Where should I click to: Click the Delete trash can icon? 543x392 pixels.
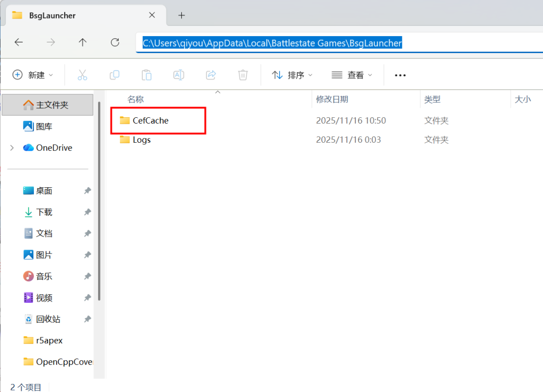point(243,75)
